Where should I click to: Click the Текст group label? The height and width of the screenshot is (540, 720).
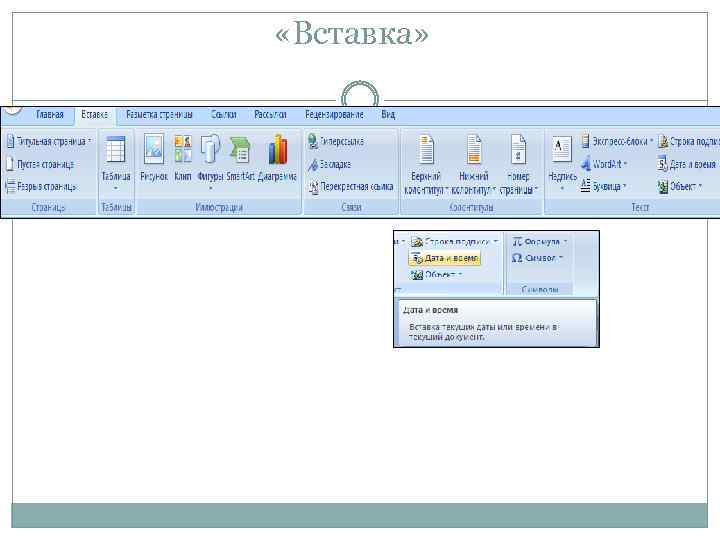click(640, 207)
